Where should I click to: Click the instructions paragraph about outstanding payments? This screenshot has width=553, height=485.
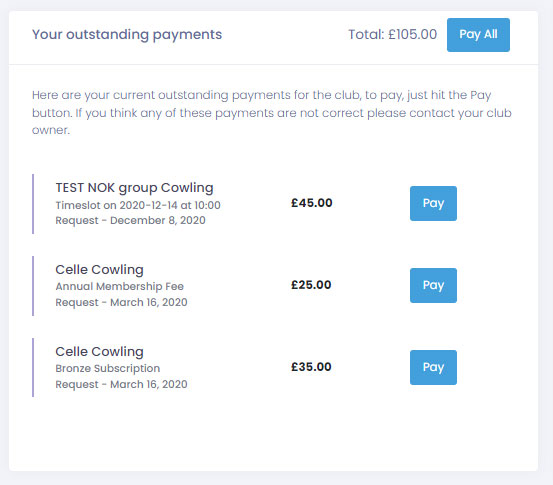tap(272, 113)
